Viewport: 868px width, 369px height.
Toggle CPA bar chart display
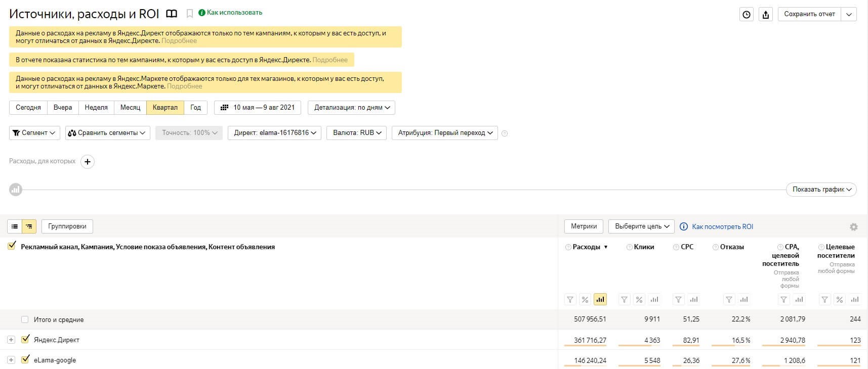point(799,300)
